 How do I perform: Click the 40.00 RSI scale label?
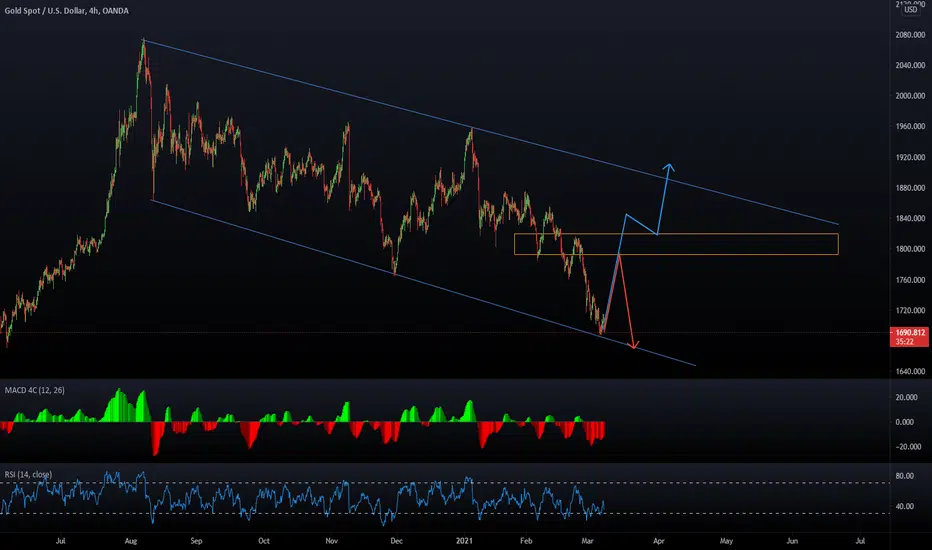pyautogui.click(x=905, y=507)
